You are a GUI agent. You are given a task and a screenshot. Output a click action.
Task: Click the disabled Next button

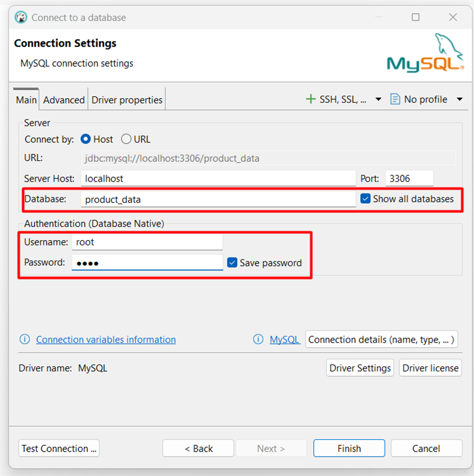click(271, 448)
